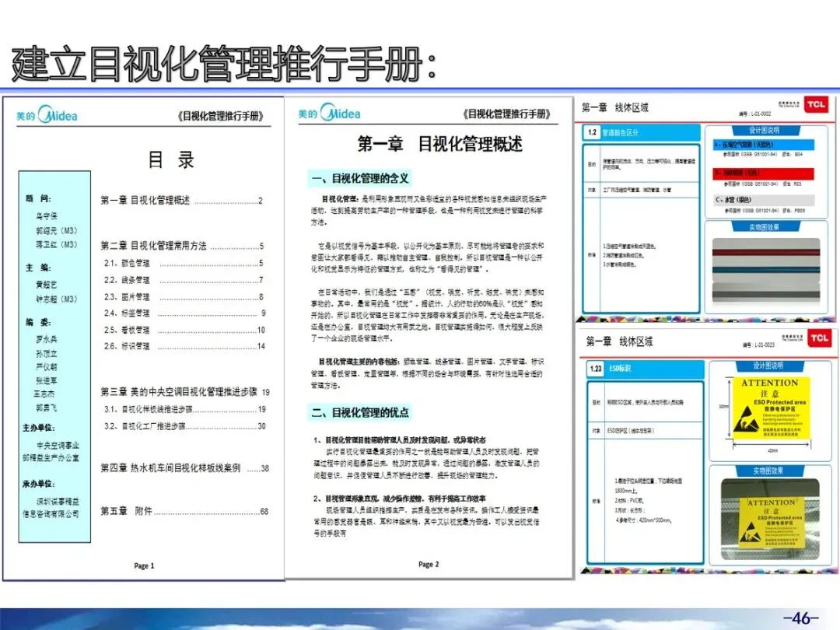Click the 主编: label in the cyan sidebar
Image resolution: width=840 pixels, height=630 pixels.
click(38, 268)
